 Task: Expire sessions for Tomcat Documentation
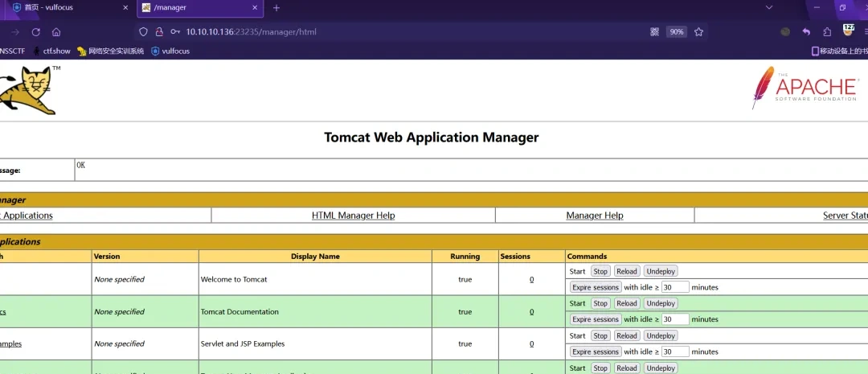coord(595,319)
